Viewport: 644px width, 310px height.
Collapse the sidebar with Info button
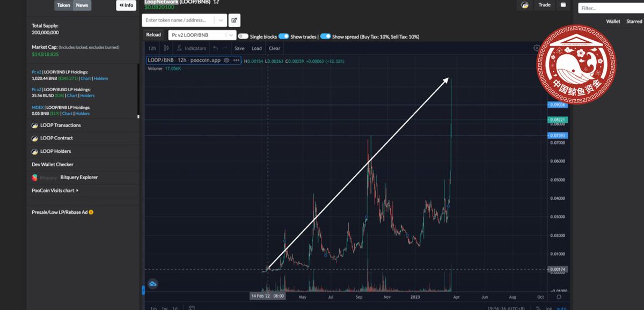pyautogui.click(x=126, y=5)
